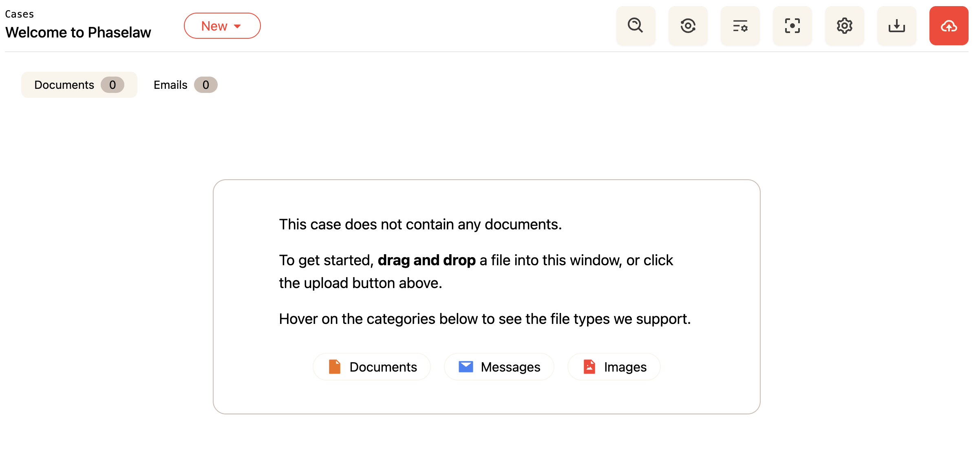This screenshot has height=449, width=980.
Task: Click the eye review icon
Action: pos(688,26)
